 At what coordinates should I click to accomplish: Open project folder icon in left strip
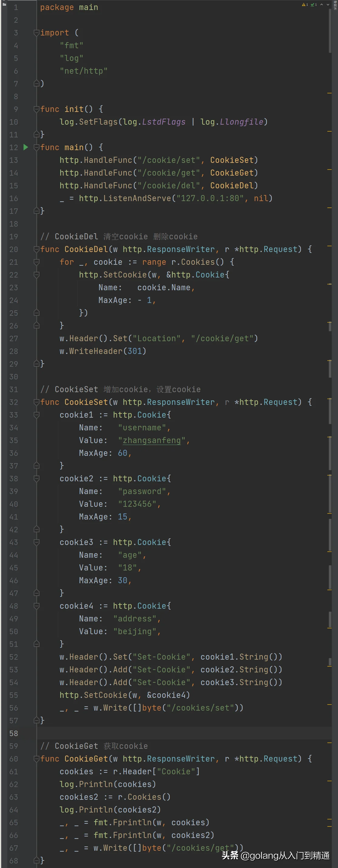(4, 4)
